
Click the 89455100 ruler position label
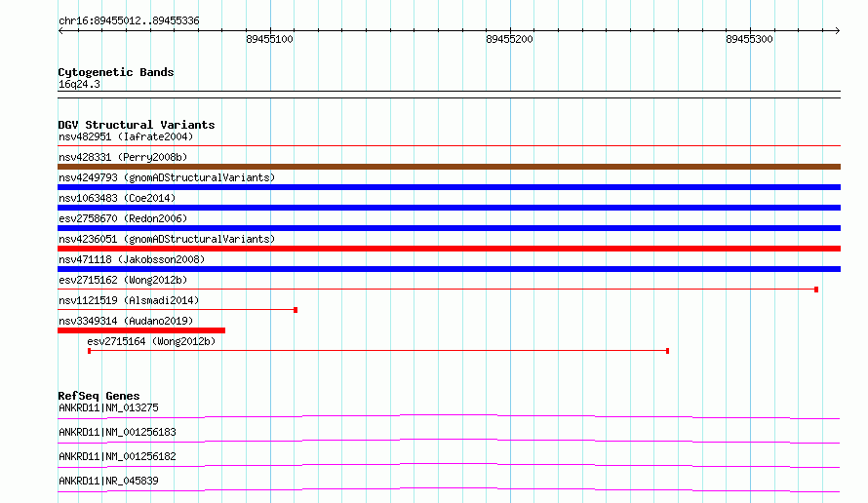269,39
